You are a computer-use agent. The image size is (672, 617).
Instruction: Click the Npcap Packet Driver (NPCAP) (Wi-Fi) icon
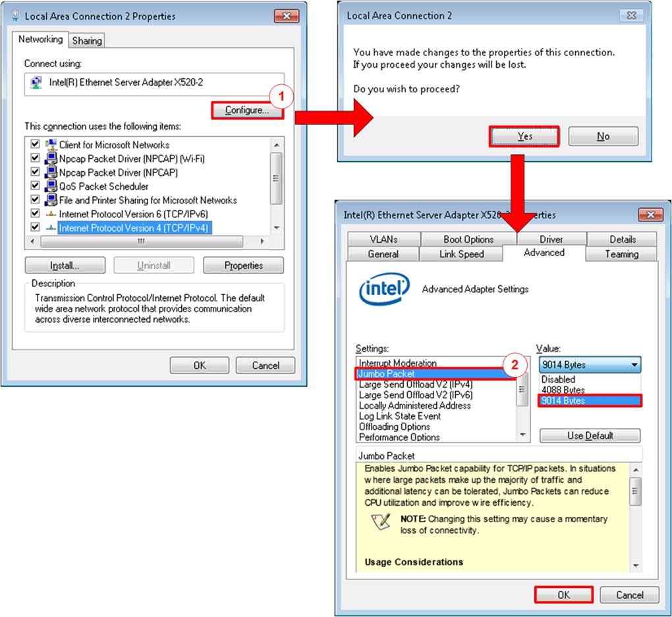(x=51, y=159)
